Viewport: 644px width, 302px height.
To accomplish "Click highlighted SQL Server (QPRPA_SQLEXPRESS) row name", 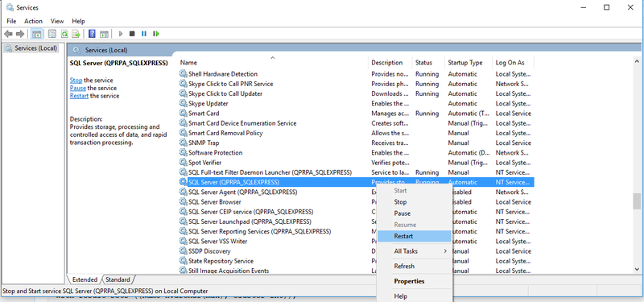I will point(233,183).
